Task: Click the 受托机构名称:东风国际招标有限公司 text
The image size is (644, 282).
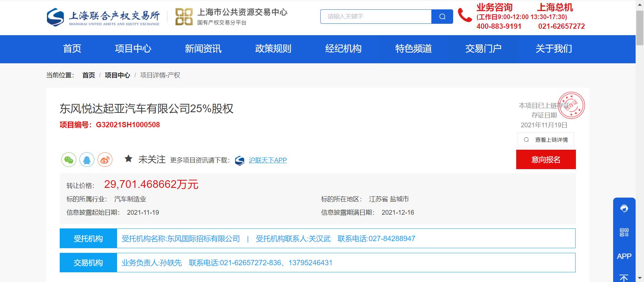Action: tap(181, 239)
